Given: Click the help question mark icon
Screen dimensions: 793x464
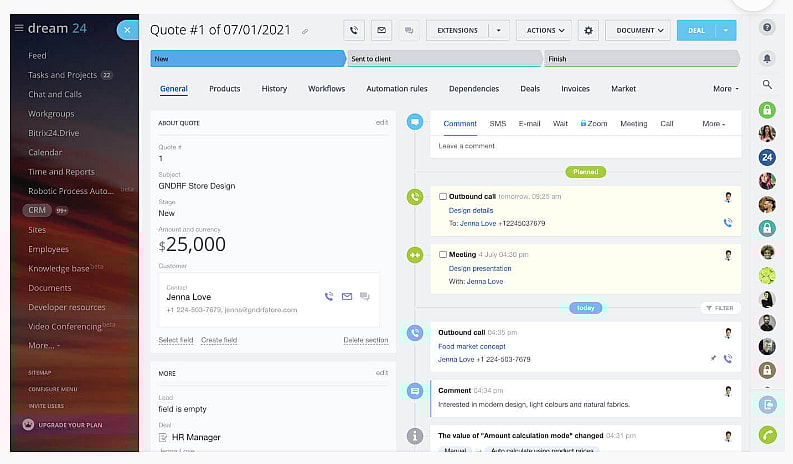Looking at the screenshot, I should coord(767,28).
